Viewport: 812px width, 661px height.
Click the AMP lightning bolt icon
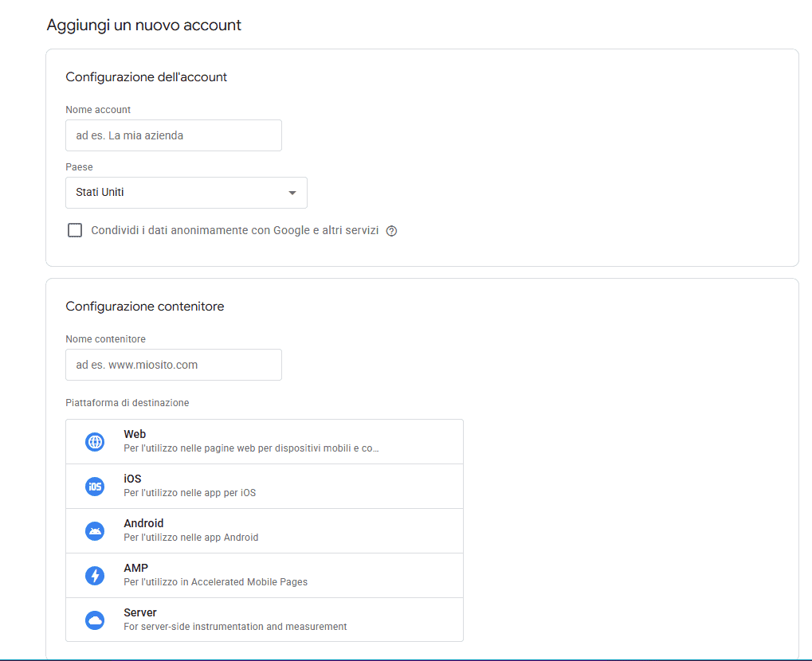coord(95,575)
